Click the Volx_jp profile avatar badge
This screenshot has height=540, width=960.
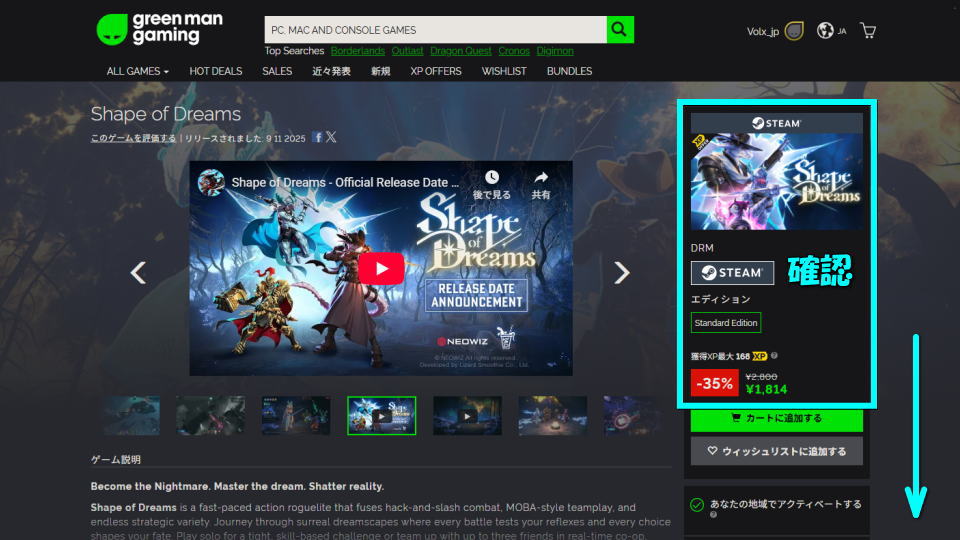point(794,31)
